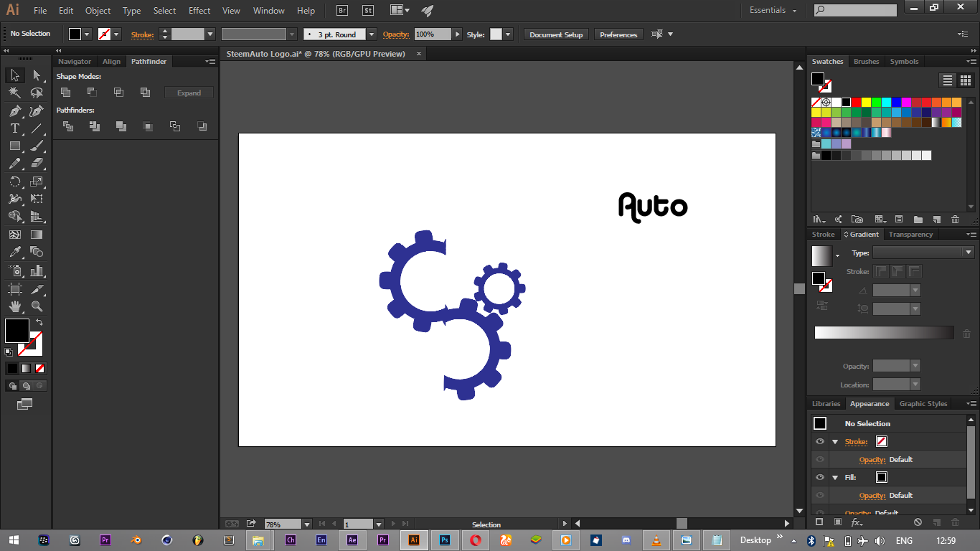The width and height of the screenshot is (980, 551).
Task: Click the Unite shape mode icon
Action: pyautogui.click(x=66, y=93)
